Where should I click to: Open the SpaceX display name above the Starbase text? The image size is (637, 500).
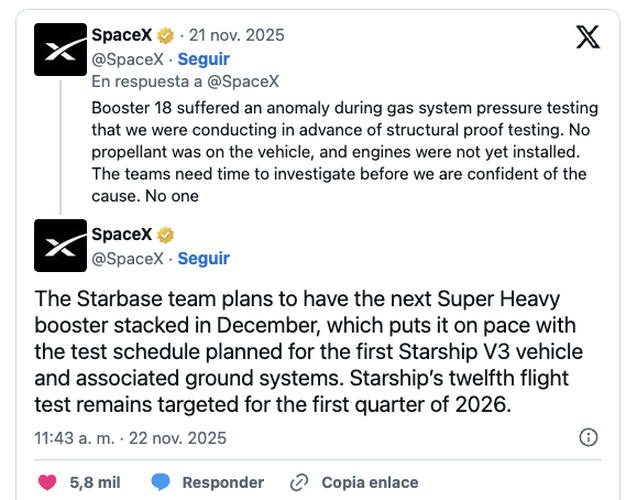click(x=122, y=235)
